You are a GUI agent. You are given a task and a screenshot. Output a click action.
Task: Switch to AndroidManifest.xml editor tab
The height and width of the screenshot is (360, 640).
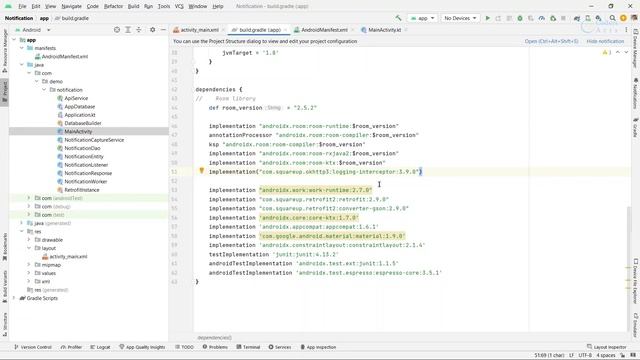point(324,30)
